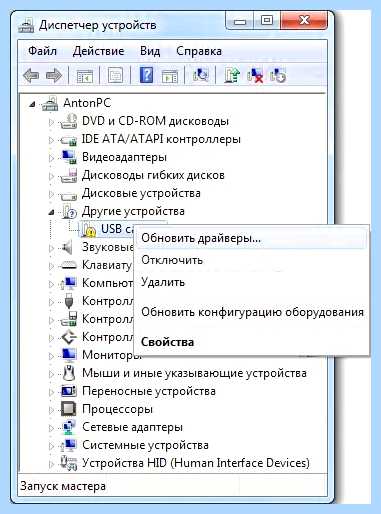Select the Видеоадаптеры label

coord(124,157)
